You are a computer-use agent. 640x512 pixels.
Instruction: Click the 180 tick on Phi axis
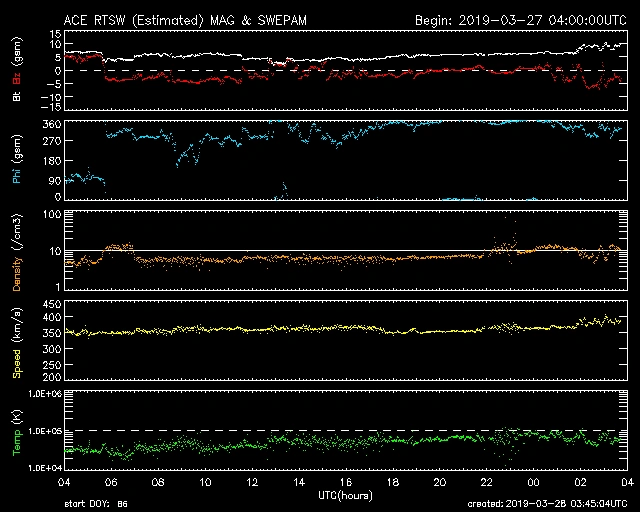[x=52, y=161]
